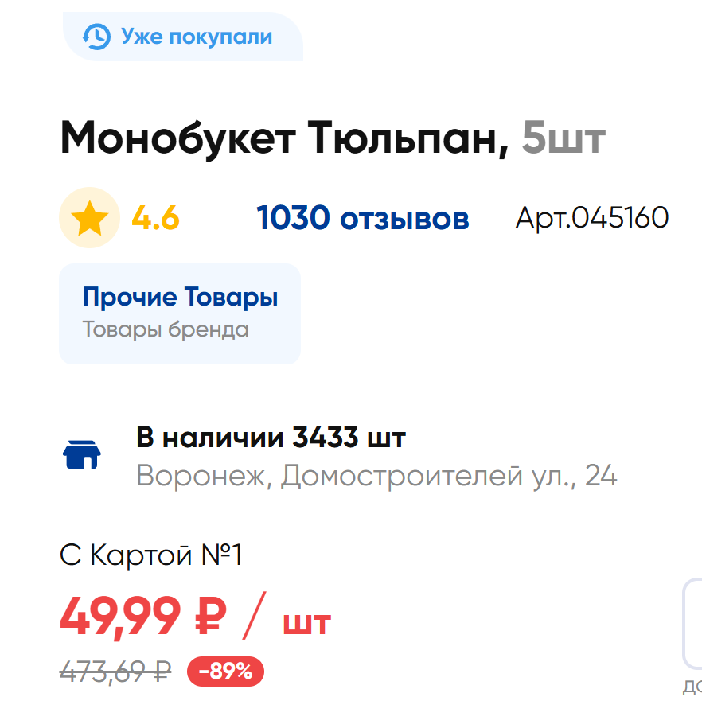
Task: Select the Воронеж, Домостроителей store address
Action: click(376, 477)
